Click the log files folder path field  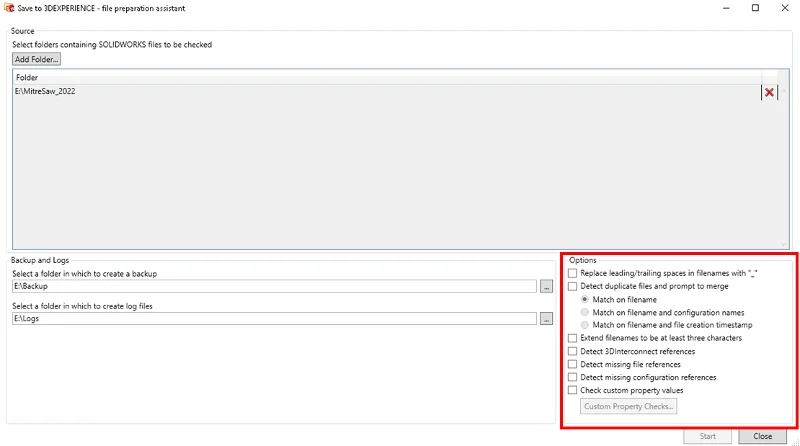pos(274,318)
